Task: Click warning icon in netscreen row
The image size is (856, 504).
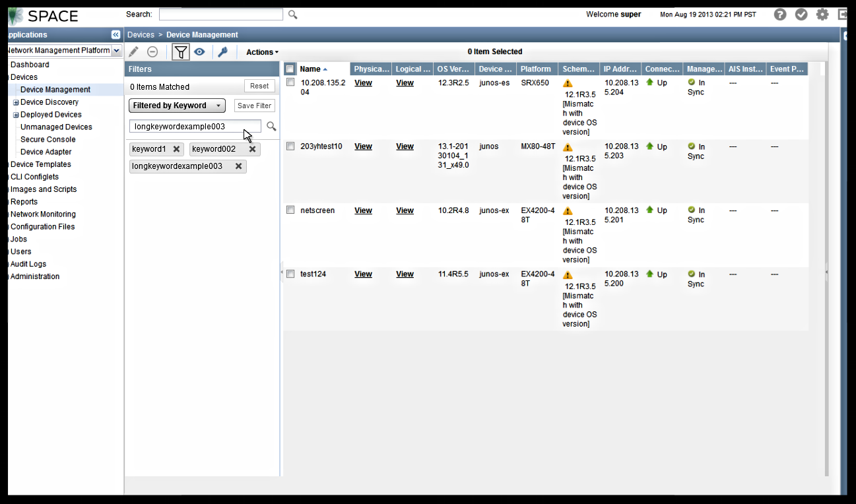Action: (568, 211)
